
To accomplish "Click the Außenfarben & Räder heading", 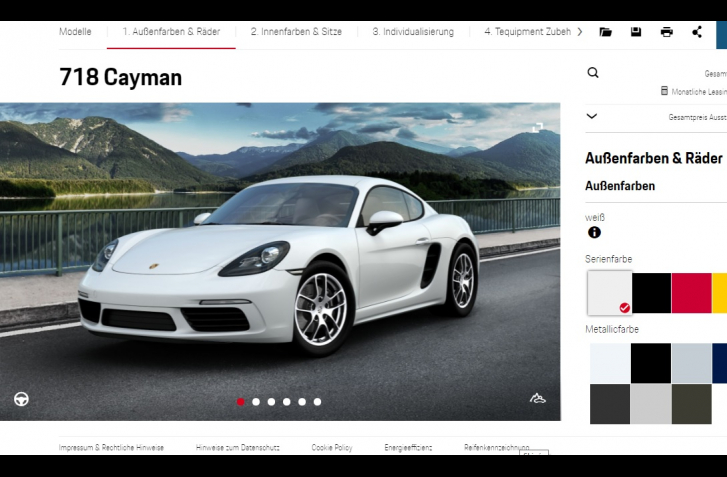I will pos(654,158).
